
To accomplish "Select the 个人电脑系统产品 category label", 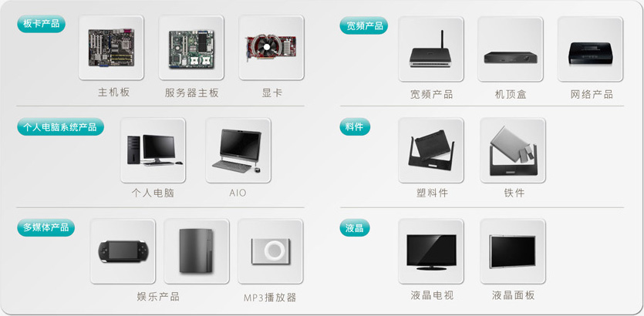I will (x=60, y=127).
